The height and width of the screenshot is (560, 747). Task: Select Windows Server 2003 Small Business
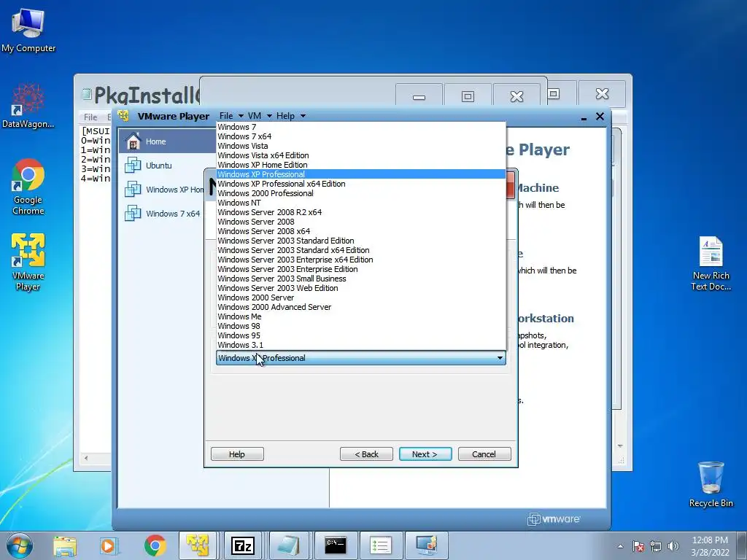coord(360,279)
